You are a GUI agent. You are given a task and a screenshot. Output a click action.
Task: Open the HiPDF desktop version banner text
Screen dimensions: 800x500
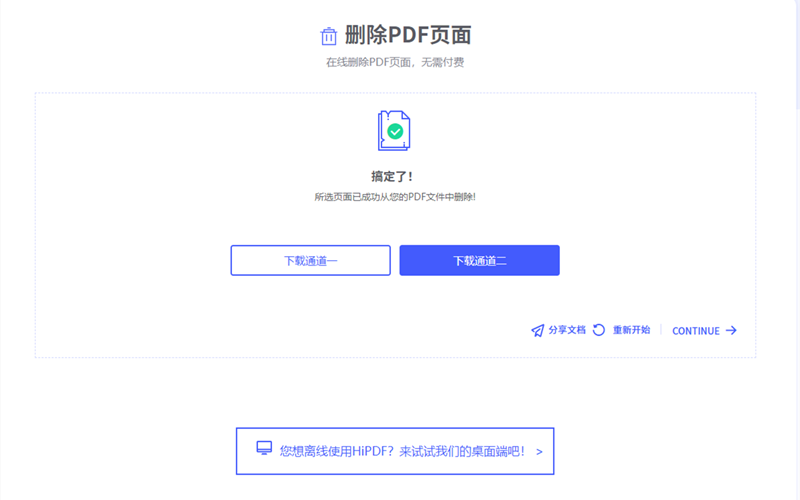402,451
